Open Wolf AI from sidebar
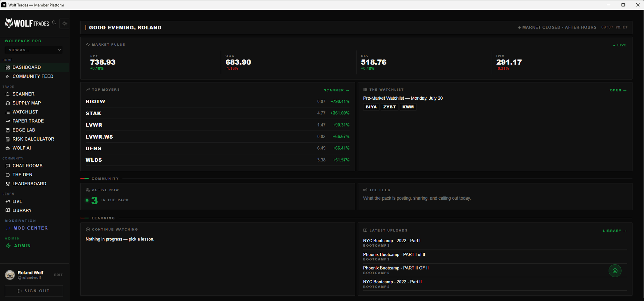644x301 pixels. [x=35, y=148]
